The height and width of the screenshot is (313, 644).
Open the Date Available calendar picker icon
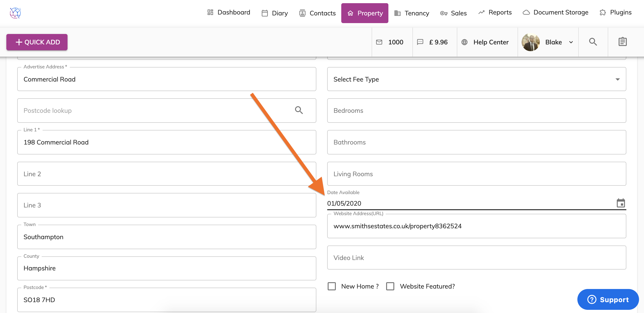(x=620, y=203)
